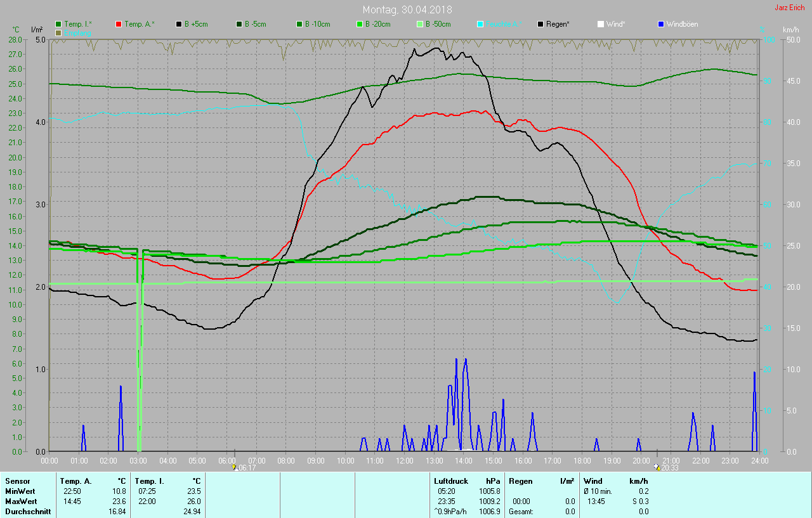Click the dark green Temp. I. legend square
This screenshot has width=812, height=518.
point(59,24)
